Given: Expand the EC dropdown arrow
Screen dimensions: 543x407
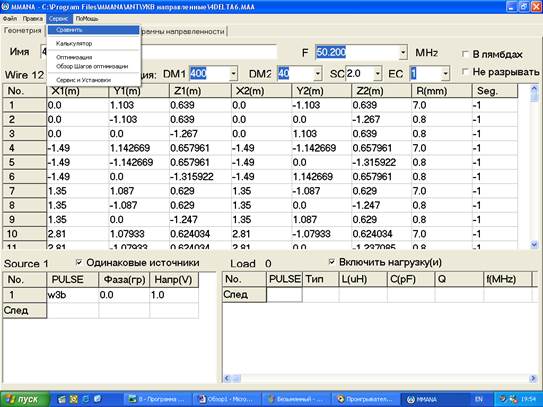Looking at the screenshot, I should pos(445,73).
